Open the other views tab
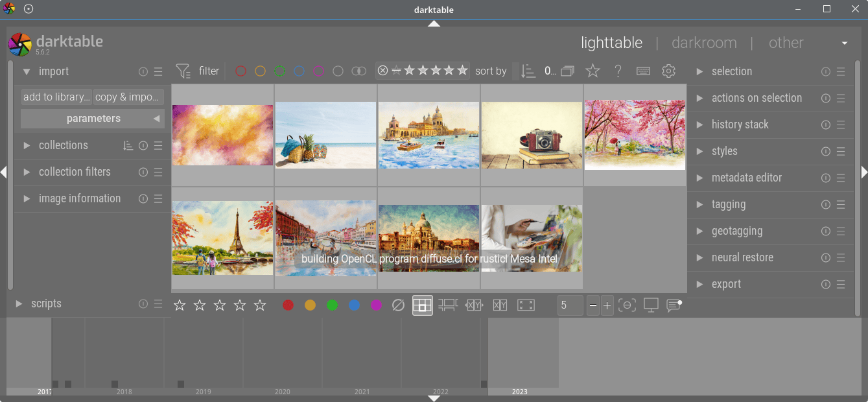868x402 pixels. [786, 43]
